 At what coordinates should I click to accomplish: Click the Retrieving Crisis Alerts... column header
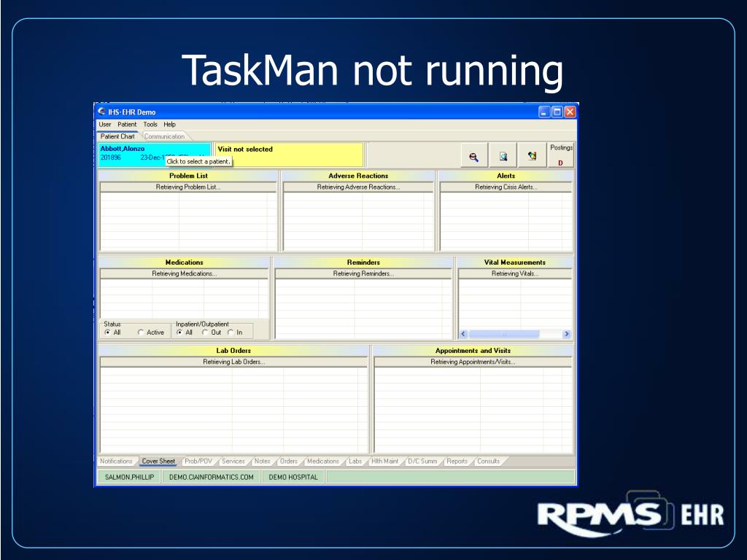[x=506, y=187]
